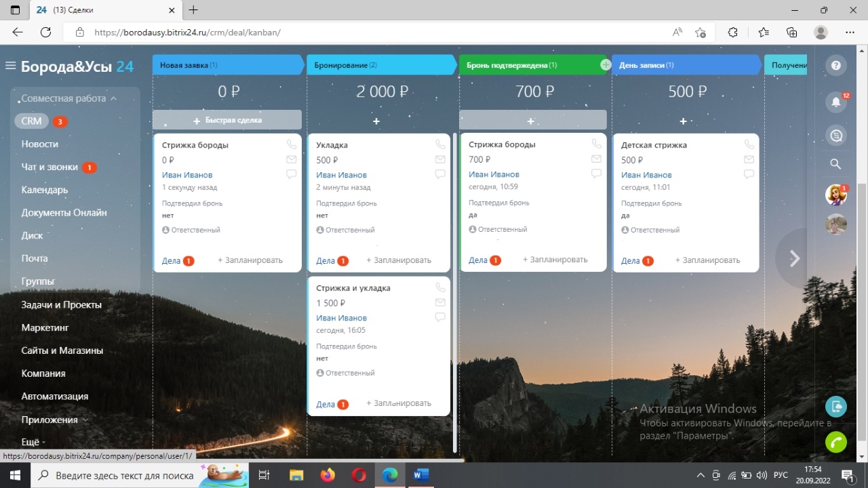Open Дела on Укладка card

(x=325, y=260)
